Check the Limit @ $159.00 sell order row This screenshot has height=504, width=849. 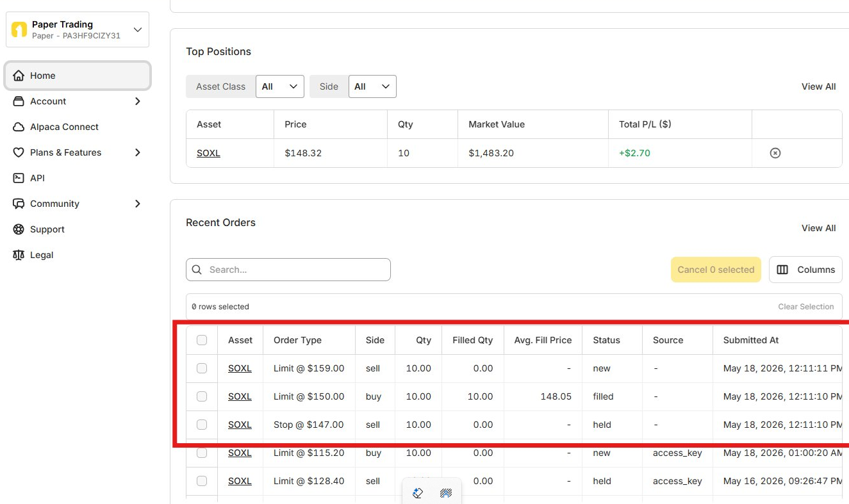(202, 368)
